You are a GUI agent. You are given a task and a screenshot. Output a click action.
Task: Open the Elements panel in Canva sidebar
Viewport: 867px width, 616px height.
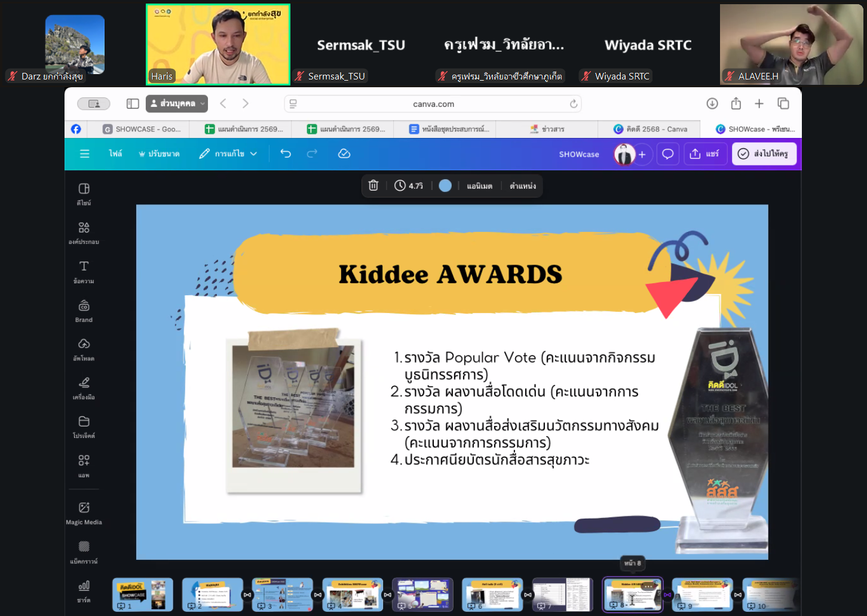point(84,232)
